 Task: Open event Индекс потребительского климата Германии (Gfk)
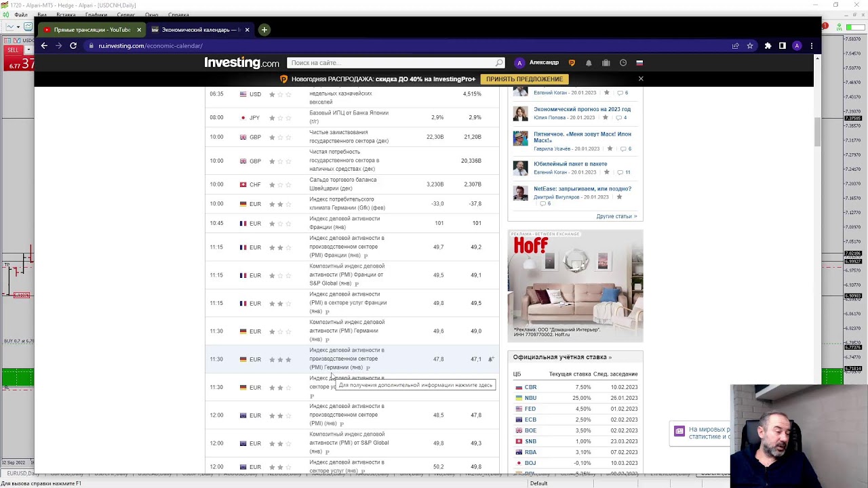coord(347,203)
